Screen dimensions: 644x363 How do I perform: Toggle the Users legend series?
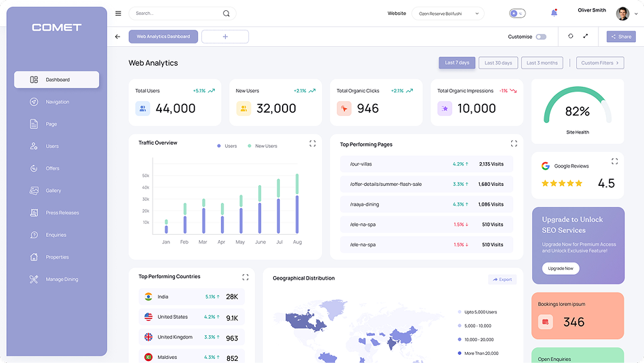point(227,146)
